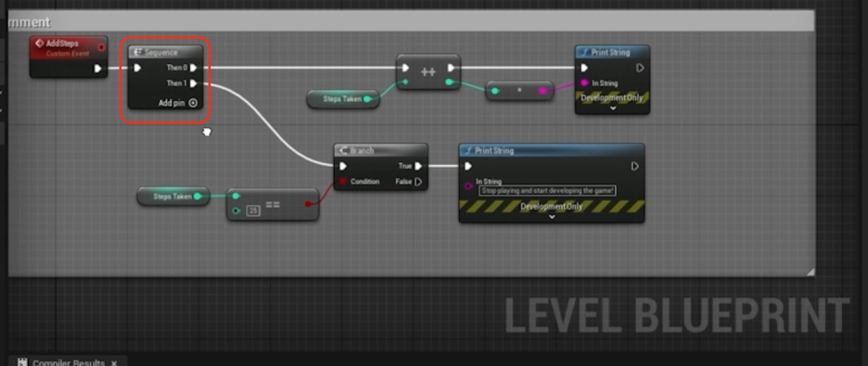Click the Sequence node title icon
This screenshot has height=366, width=868.
coord(138,53)
